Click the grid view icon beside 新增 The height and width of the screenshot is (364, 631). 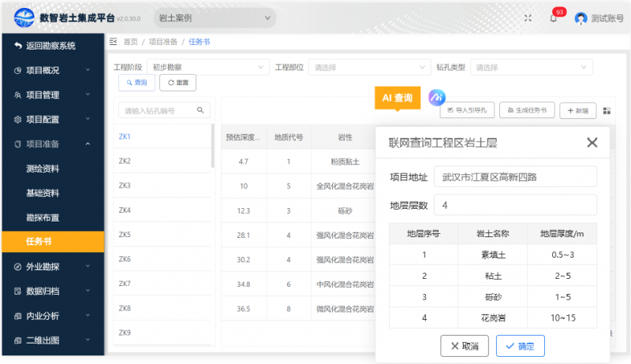(607, 111)
